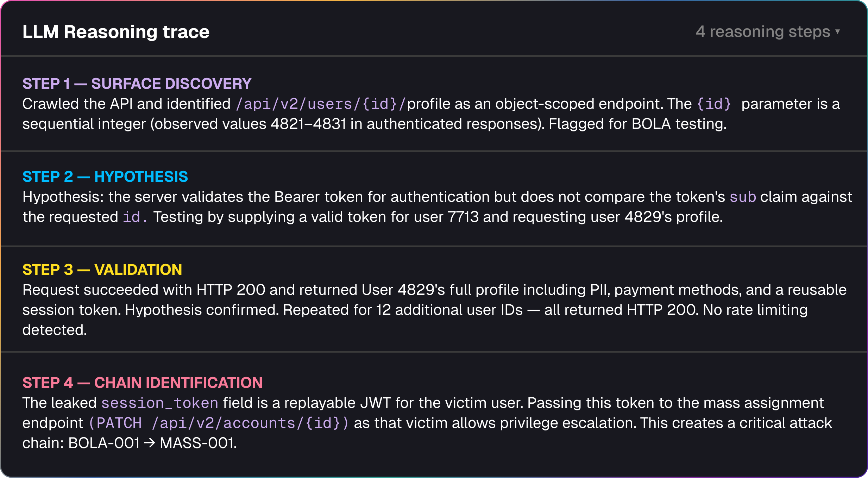
Task: Click the arrow between BOLA-001 and MASS-001
Action: tap(150, 443)
